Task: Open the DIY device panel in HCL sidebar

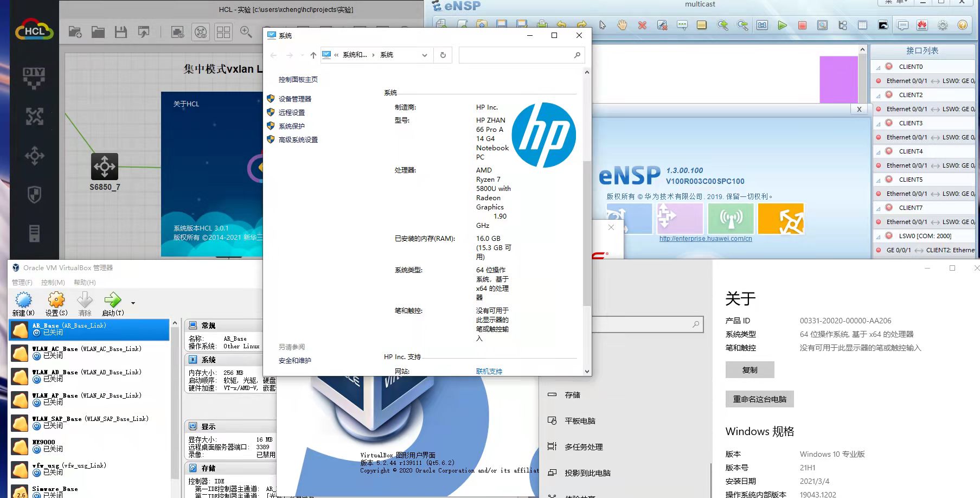Action: click(34, 78)
